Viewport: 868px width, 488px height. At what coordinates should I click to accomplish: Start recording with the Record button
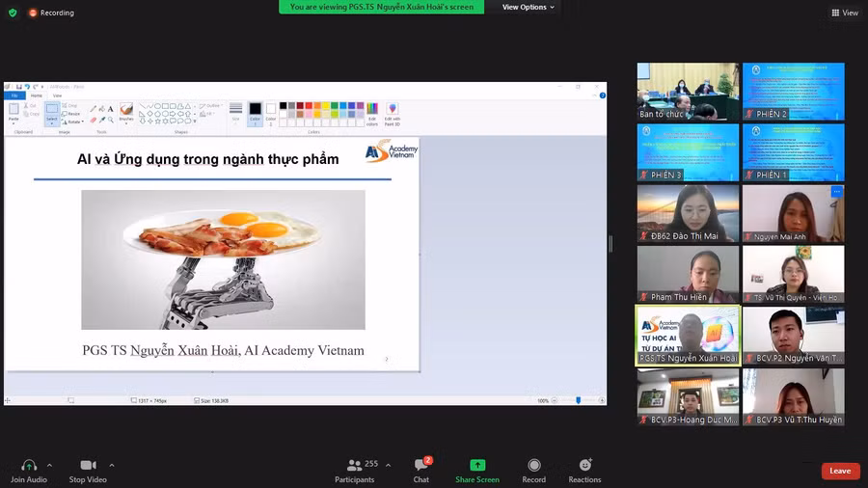pos(533,466)
